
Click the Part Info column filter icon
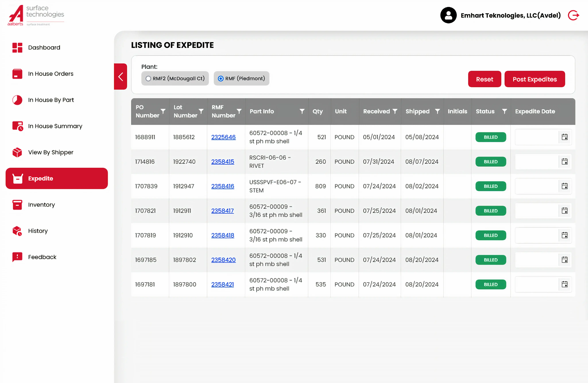pyautogui.click(x=302, y=111)
